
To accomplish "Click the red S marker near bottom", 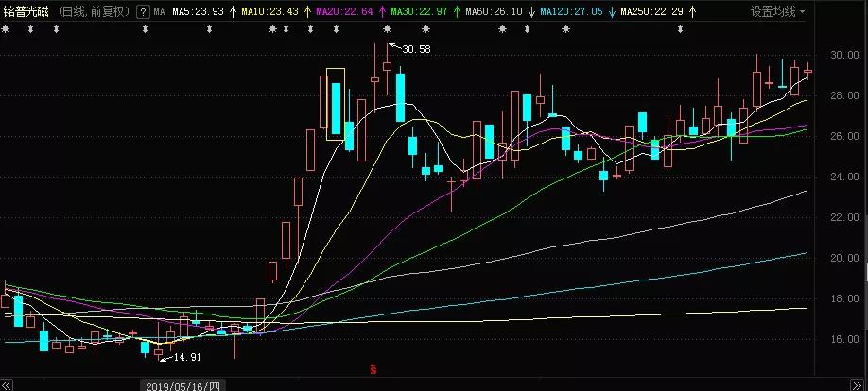I will (374, 369).
